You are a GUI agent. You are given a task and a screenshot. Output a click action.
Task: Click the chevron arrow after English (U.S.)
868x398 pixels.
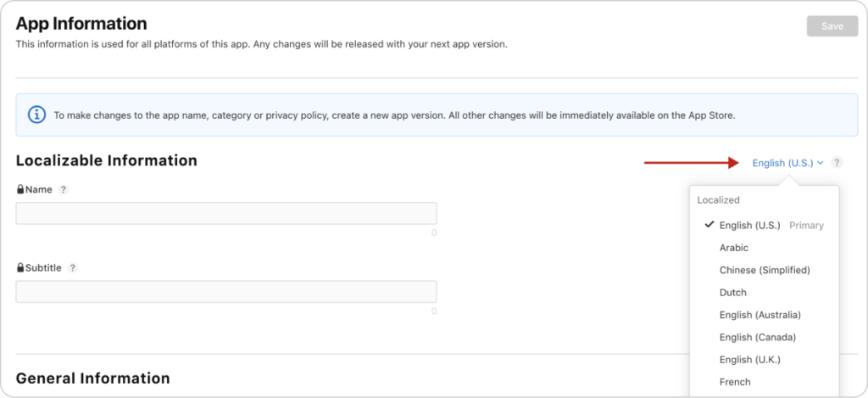tap(821, 163)
